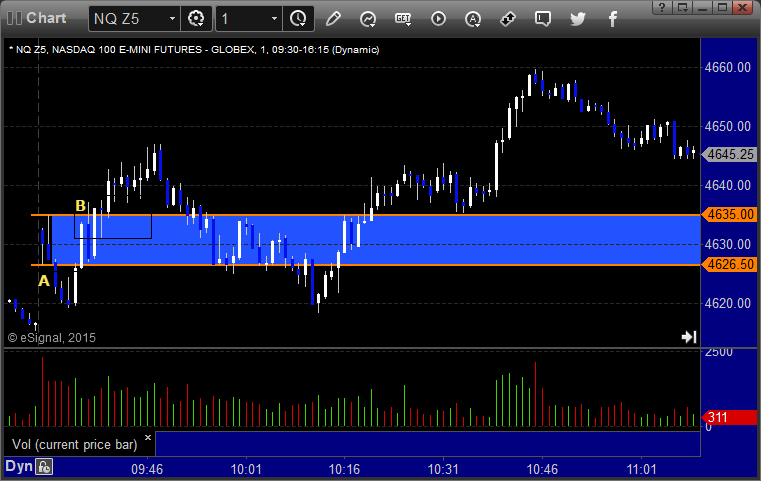Click the Dyn label at bottom left
Viewport: 761px width, 481px height.
coord(19,466)
